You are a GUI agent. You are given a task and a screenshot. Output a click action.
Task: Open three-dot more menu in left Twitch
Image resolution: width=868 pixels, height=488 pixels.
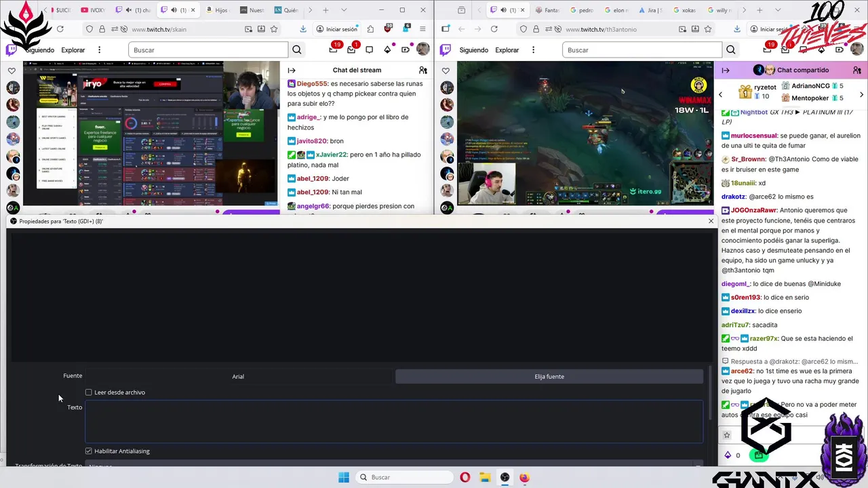pyautogui.click(x=99, y=50)
